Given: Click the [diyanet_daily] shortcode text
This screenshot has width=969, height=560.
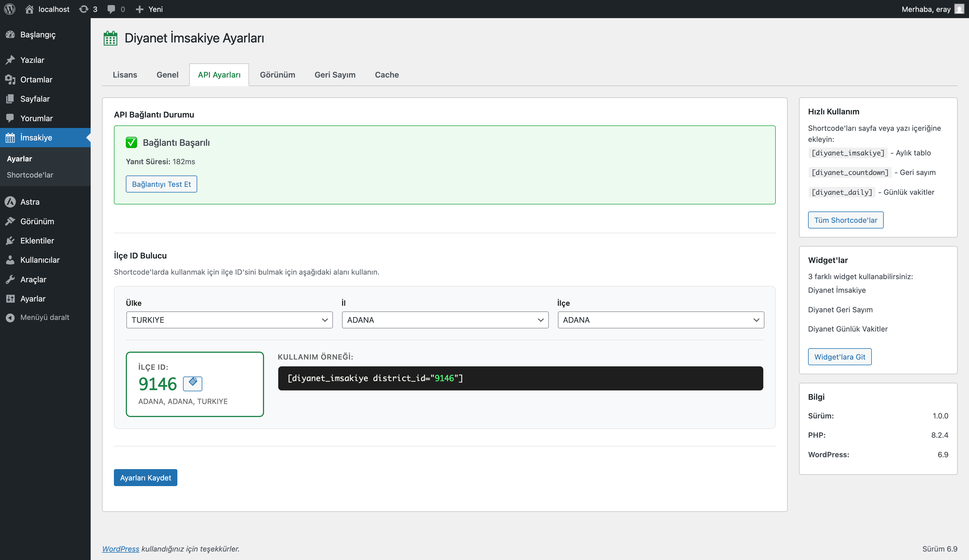Looking at the screenshot, I should [x=842, y=192].
